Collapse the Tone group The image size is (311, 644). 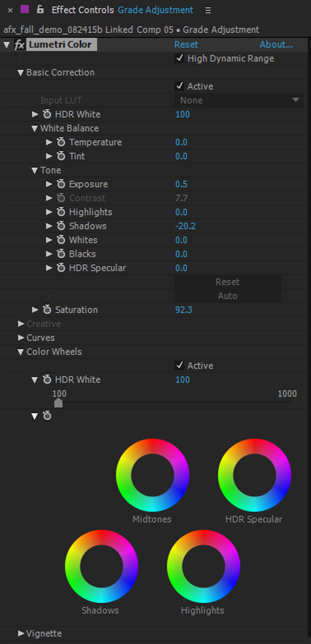35,170
